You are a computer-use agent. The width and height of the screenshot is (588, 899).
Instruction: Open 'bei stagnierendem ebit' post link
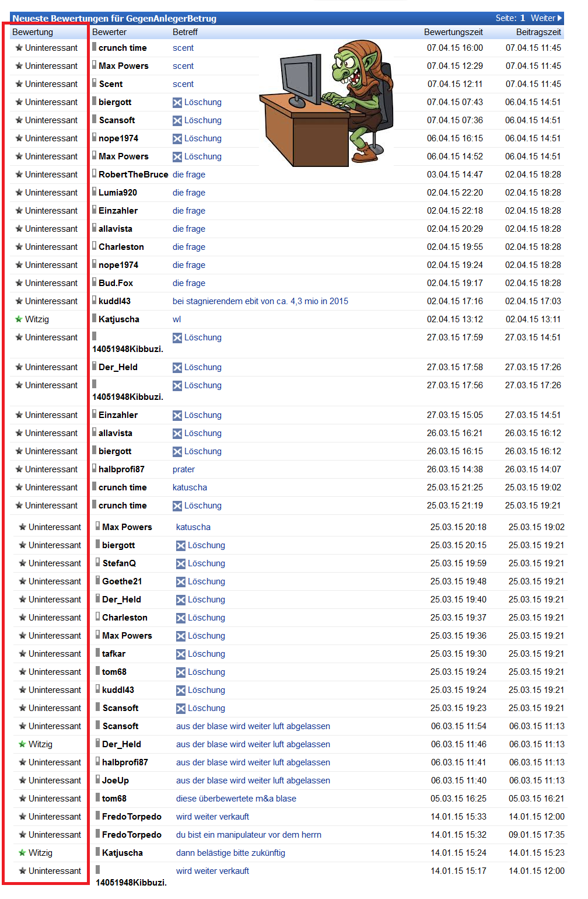pyautogui.click(x=260, y=301)
